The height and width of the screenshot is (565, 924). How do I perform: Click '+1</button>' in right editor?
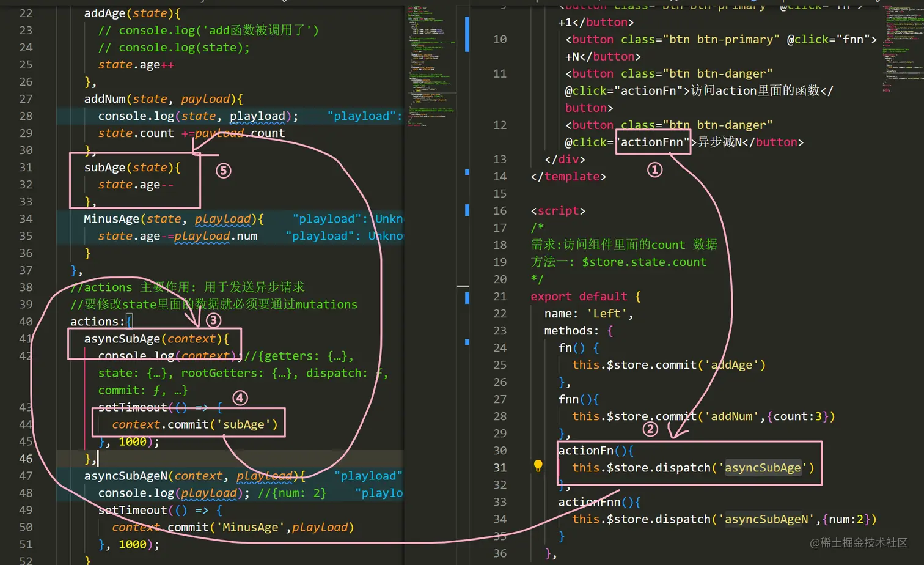point(596,23)
